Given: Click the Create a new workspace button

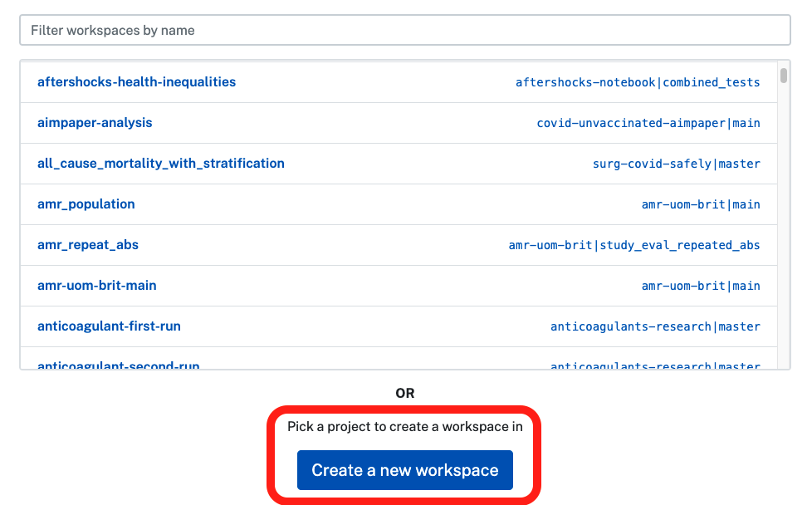Looking at the screenshot, I should [404, 469].
